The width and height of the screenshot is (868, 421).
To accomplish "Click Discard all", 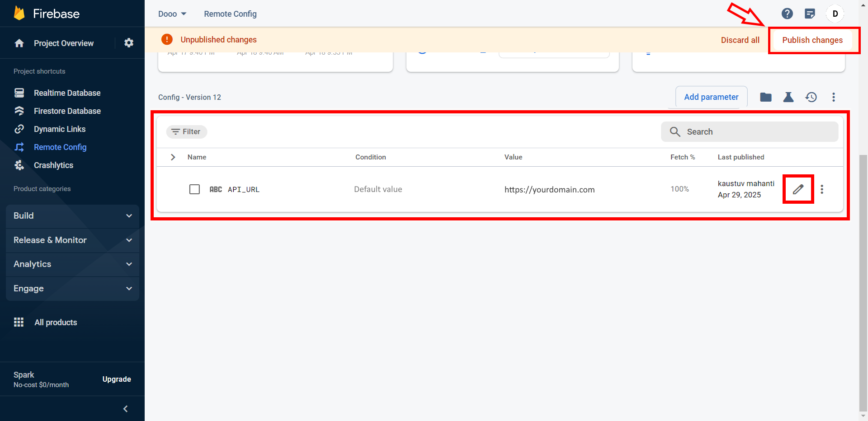I will pyautogui.click(x=740, y=40).
